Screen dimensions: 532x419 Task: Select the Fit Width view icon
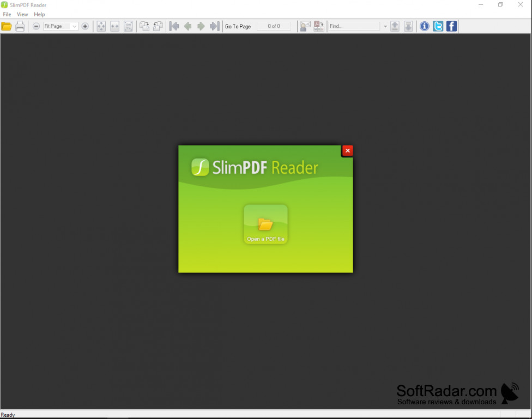click(114, 26)
